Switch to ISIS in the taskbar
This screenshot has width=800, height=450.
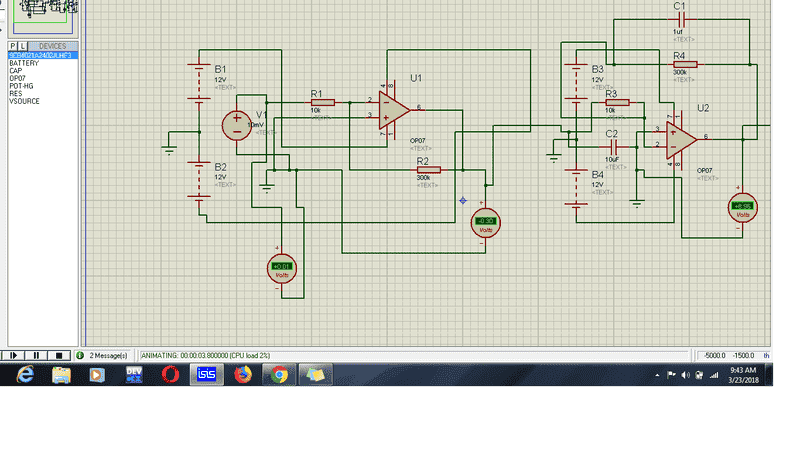click(206, 374)
